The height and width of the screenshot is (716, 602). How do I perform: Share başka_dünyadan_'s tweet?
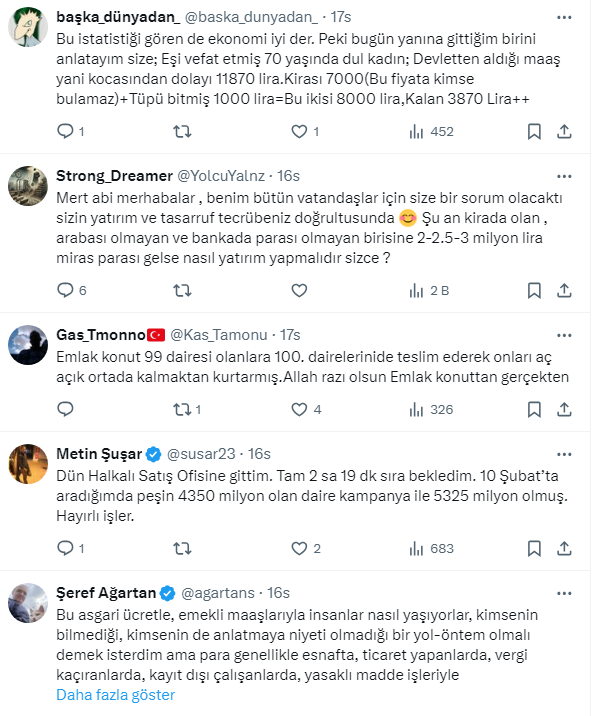564,131
